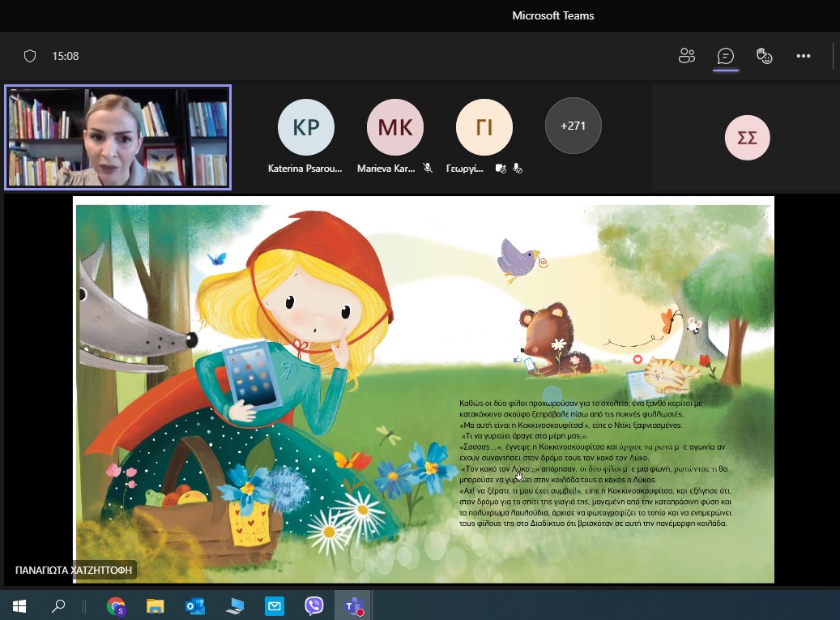Open Windows taskbar search
This screenshot has height=620, width=840.
click(x=58, y=606)
